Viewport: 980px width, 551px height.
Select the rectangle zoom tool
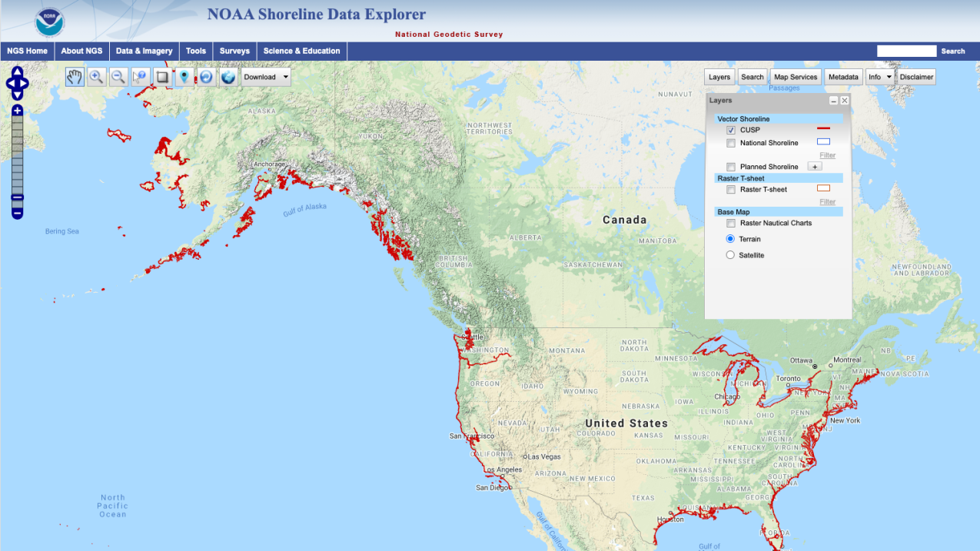click(x=161, y=77)
